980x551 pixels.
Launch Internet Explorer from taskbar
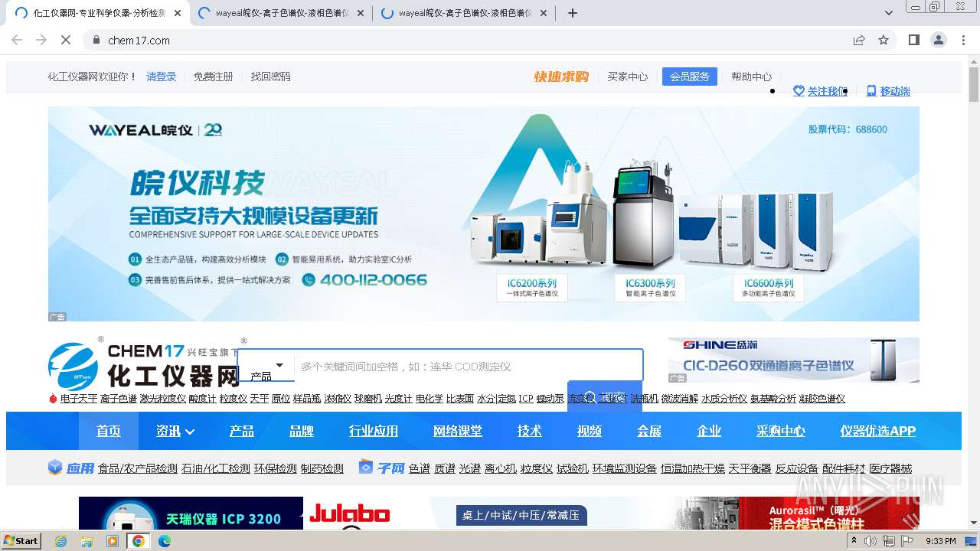pyautogui.click(x=60, y=541)
